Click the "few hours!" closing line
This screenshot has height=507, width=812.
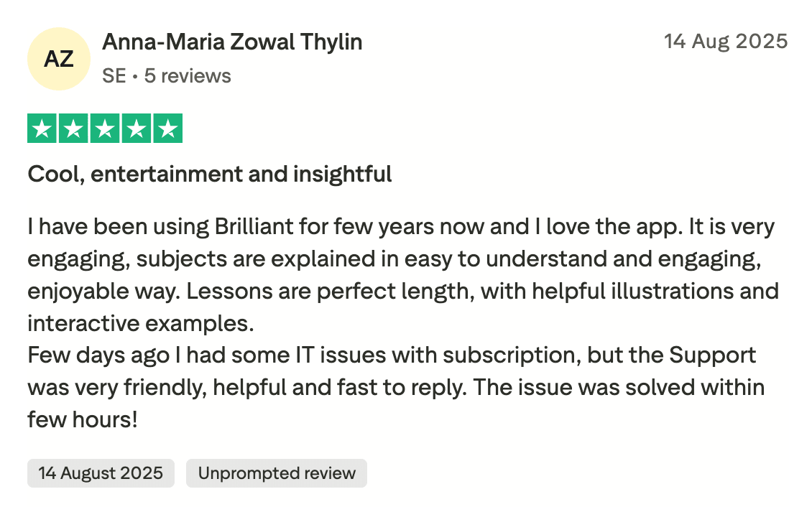tap(82, 419)
